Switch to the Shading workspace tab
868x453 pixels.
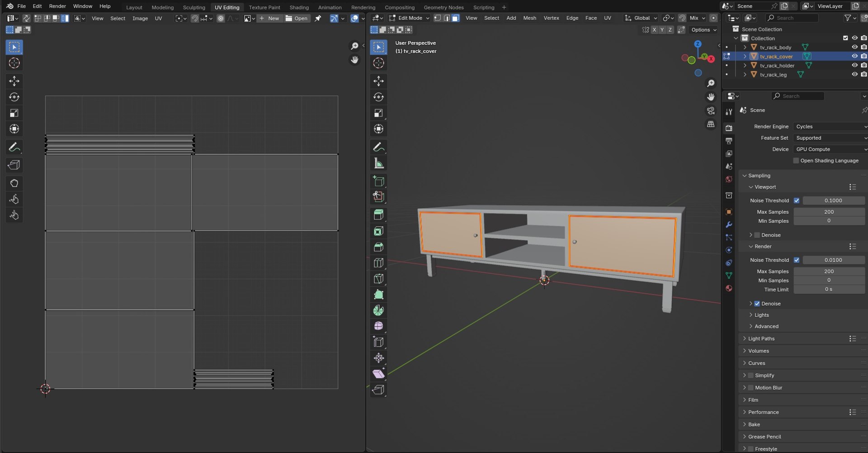299,7
